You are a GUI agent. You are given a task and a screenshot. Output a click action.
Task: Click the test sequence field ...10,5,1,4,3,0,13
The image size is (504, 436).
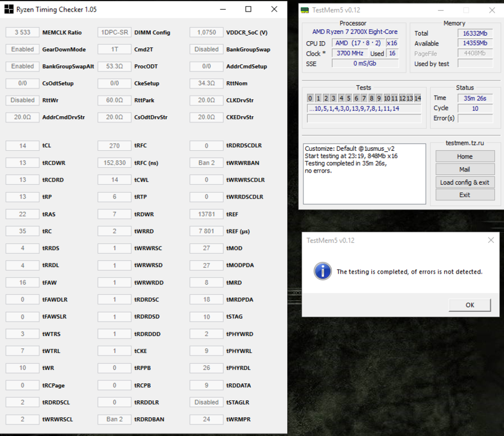[364, 108]
